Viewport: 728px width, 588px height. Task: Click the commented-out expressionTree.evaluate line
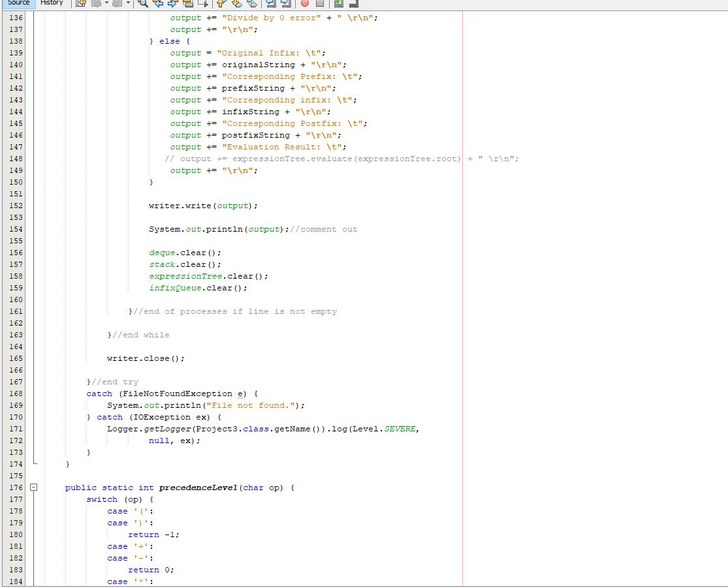tap(341, 159)
